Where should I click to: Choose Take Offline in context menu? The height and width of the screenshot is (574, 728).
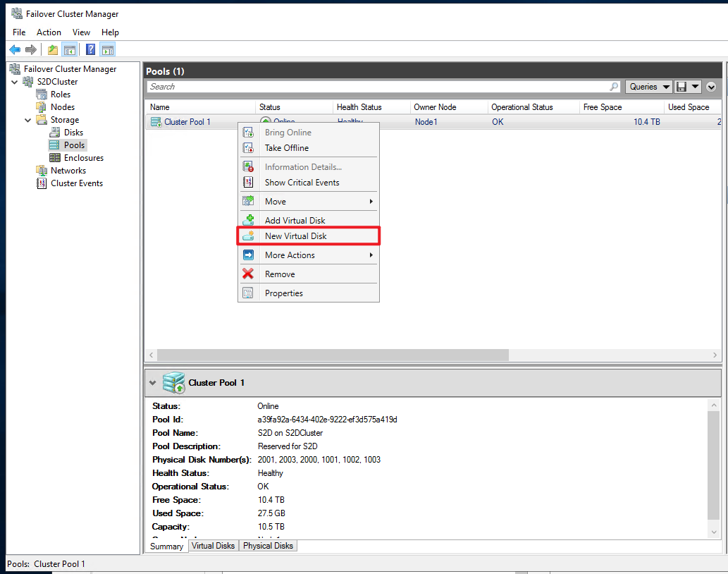coord(308,148)
